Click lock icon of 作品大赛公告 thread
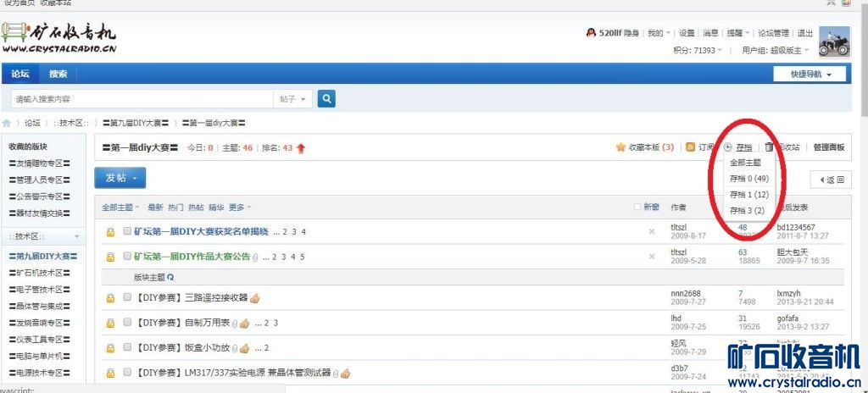The width and height of the screenshot is (868, 393). tap(110, 257)
